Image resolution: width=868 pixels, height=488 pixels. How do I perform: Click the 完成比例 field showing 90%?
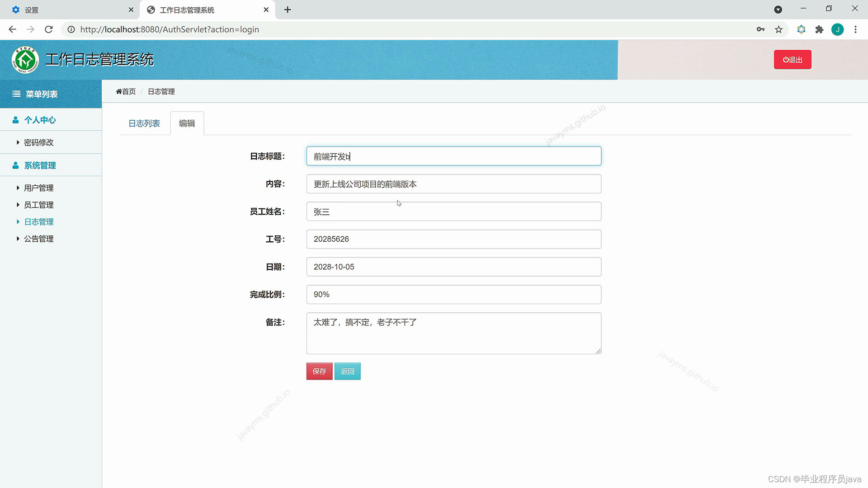point(454,295)
